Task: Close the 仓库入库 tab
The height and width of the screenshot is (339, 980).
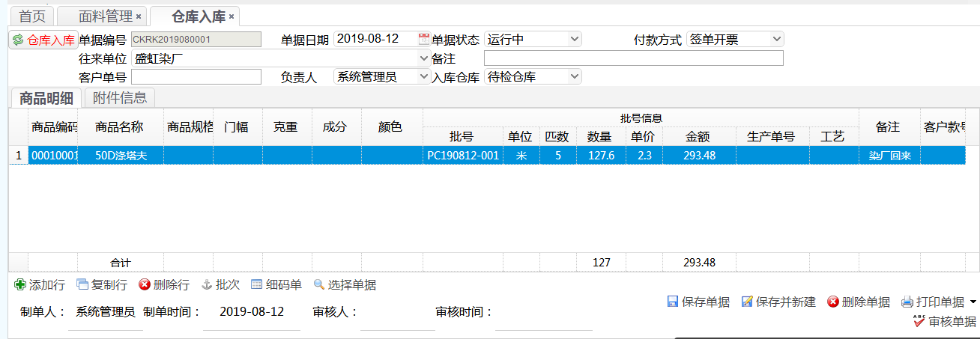Action: 232,16
